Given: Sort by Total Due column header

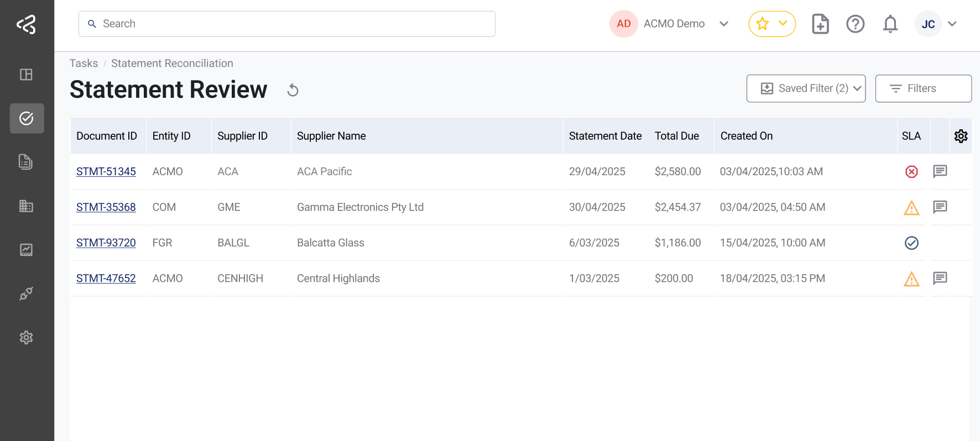Looking at the screenshot, I should (x=677, y=136).
